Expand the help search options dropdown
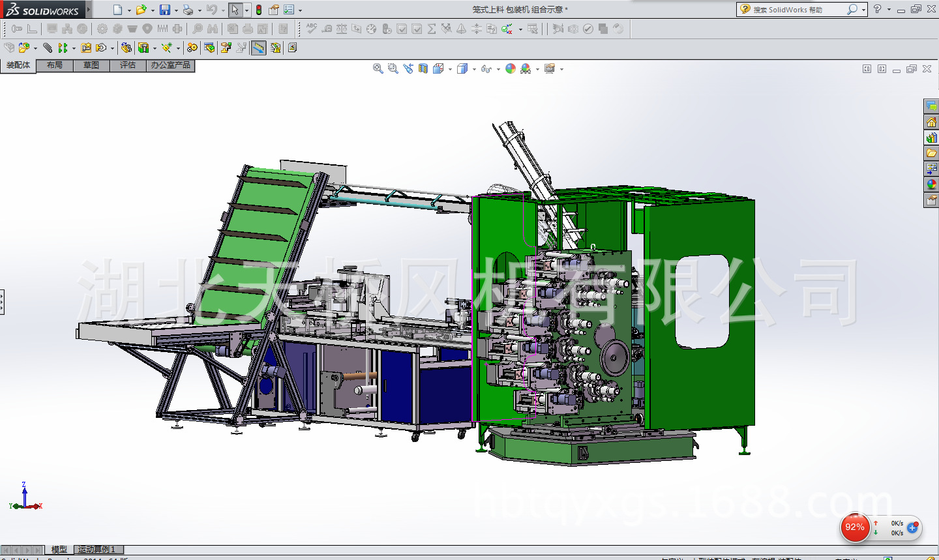Screen dimensions: 939x560 pos(863,10)
